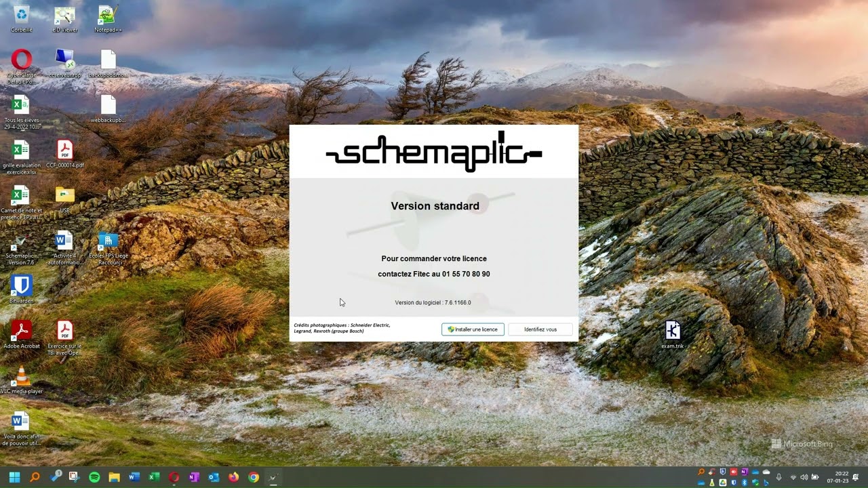Select the Adobe Acrobat desktop icon

click(21, 335)
